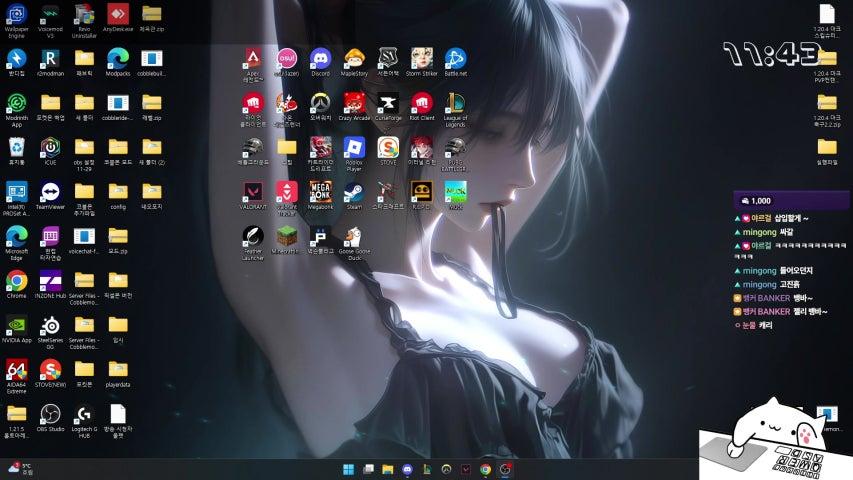Launch the MapleStory game shortcut
Viewport: 853px width, 480px height.
pos(354,58)
